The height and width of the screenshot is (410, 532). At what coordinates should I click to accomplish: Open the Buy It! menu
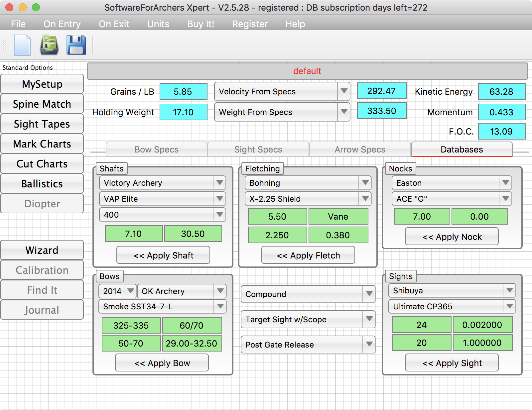200,24
